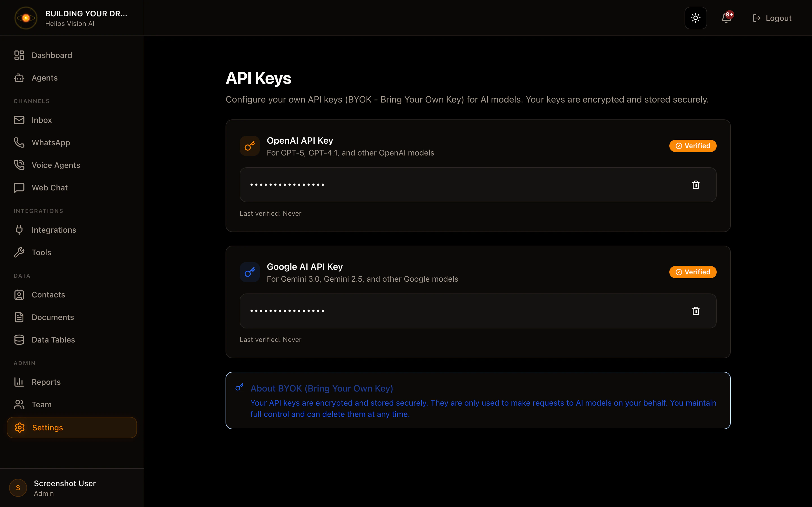The width and height of the screenshot is (812, 507).
Task: Open the Web Chat bubble icon
Action: click(x=19, y=187)
